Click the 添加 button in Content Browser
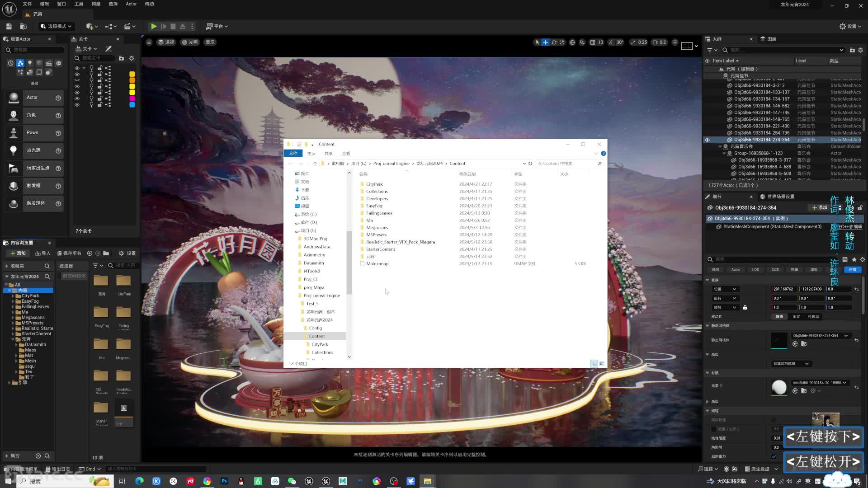868x488 pixels. 18,253
